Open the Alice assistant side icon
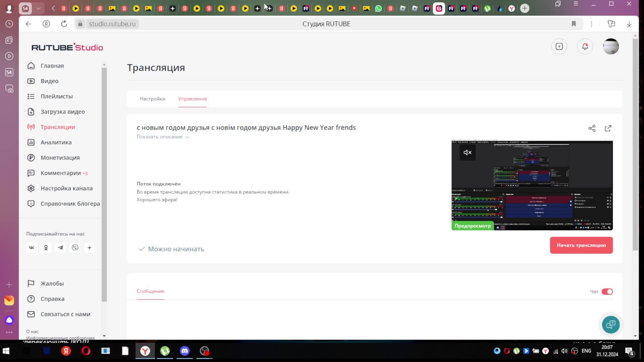Image resolution: width=644 pixels, height=362 pixels. tap(9, 320)
